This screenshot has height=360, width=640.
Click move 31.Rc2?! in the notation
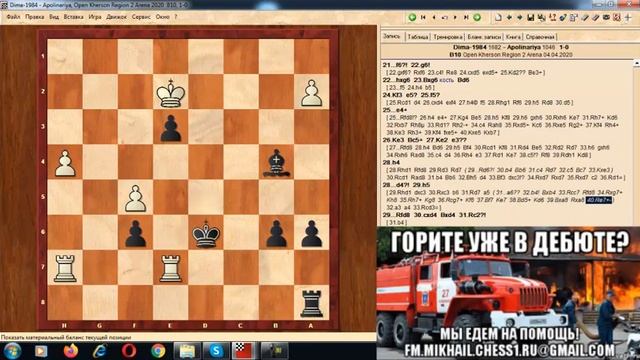point(472,215)
